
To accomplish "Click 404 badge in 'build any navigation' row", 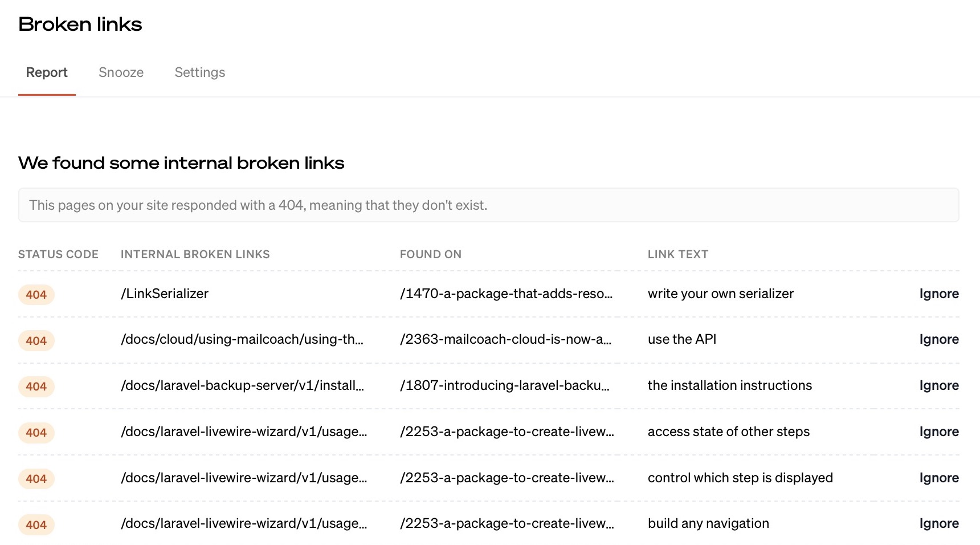I will (36, 525).
